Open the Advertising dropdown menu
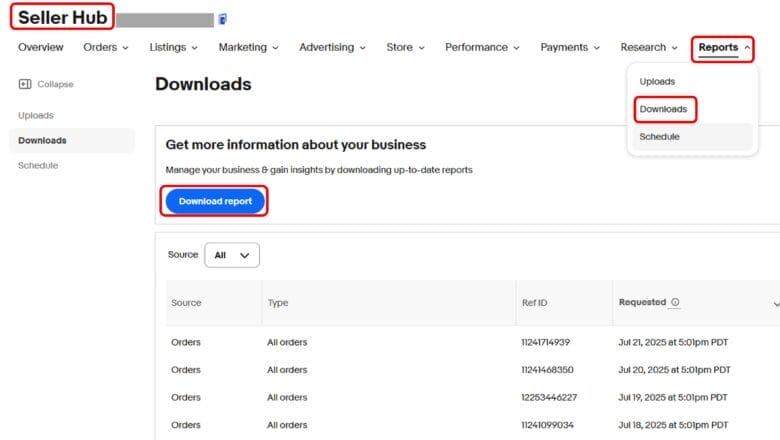Viewport: 780px width, 440px height. [x=332, y=47]
